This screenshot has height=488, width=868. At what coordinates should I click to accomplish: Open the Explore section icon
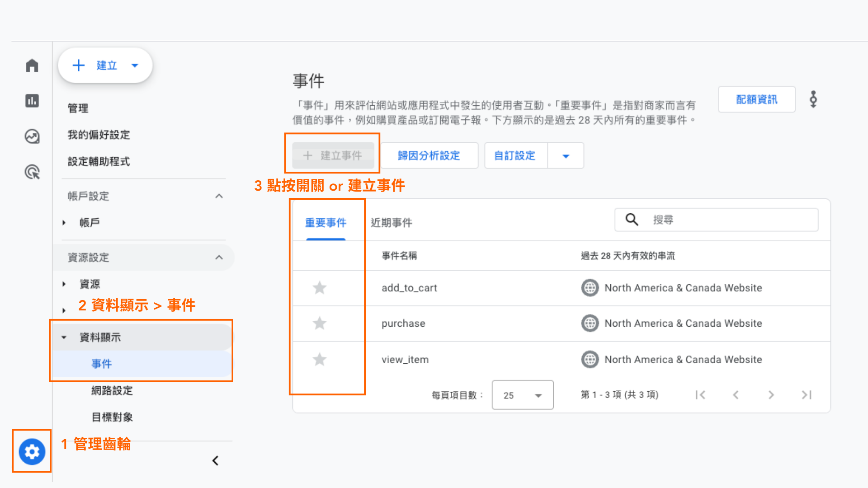(31, 136)
